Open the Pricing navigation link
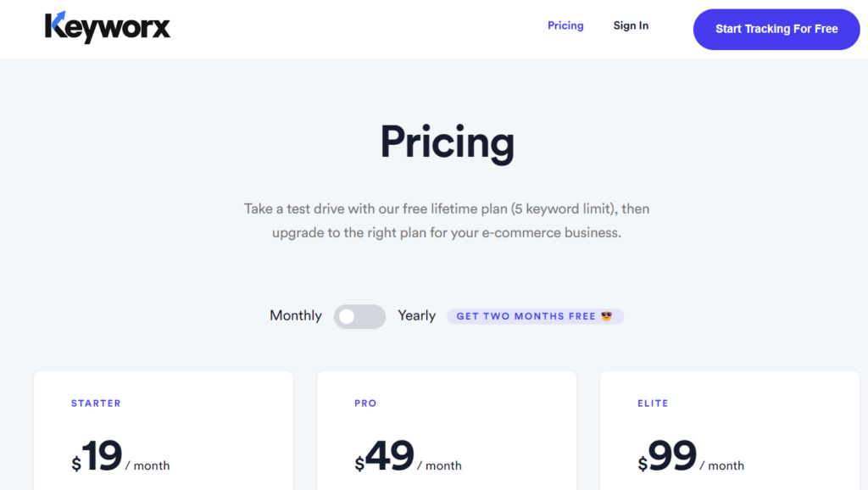 click(x=565, y=25)
